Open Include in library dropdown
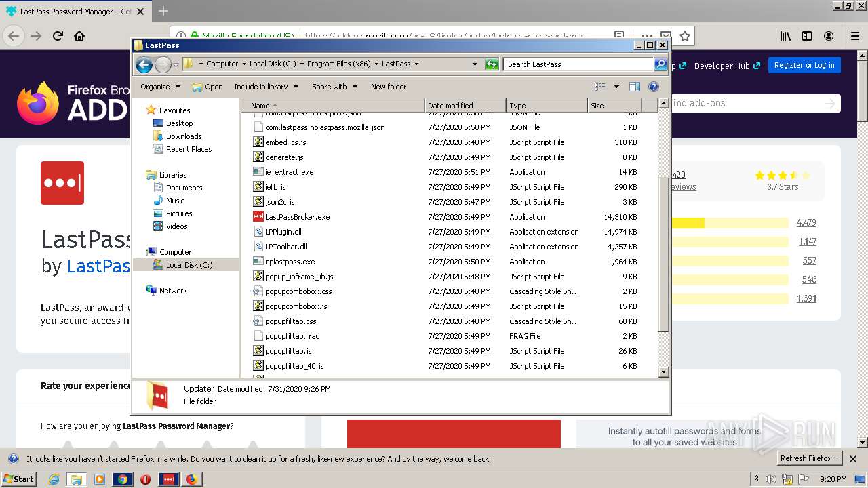 [266, 87]
